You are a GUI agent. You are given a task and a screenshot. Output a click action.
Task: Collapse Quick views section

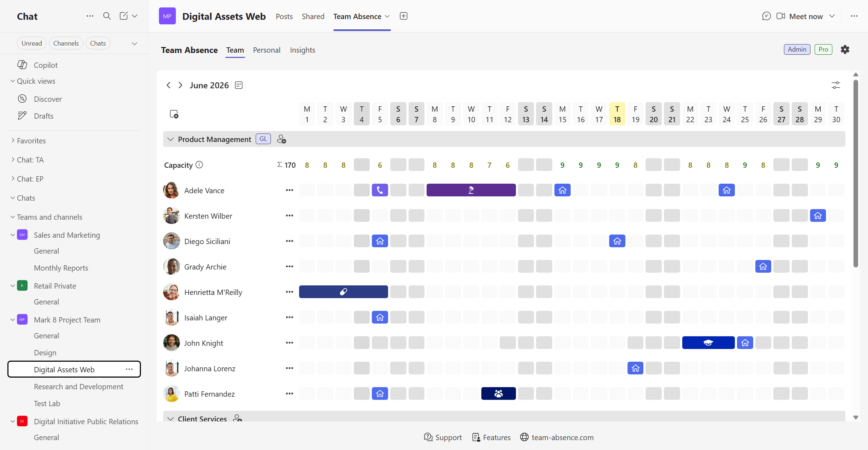click(13, 81)
